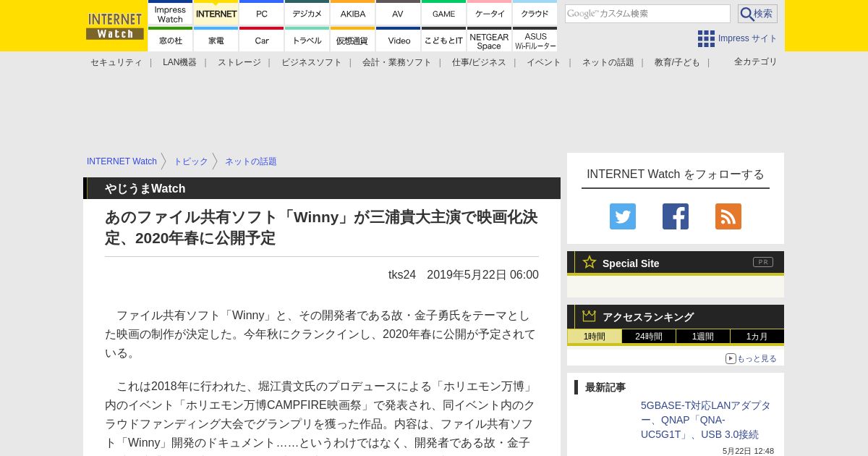Open the AV Watch tab
The width and height of the screenshot is (868, 456).
pyautogui.click(x=398, y=13)
